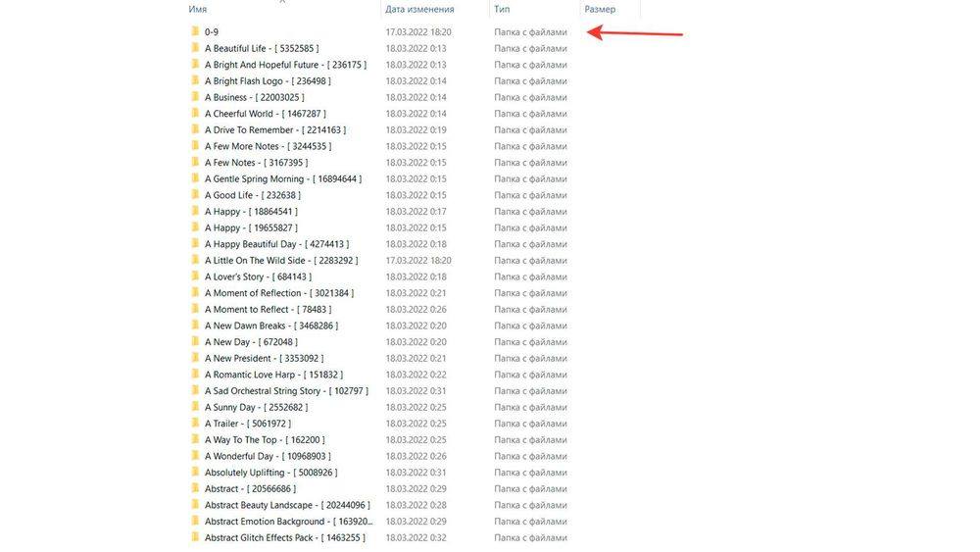The width and height of the screenshot is (980, 552).
Task: Select 'A Bright And Hopeful Future' folder name
Action: [x=285, y=65]
